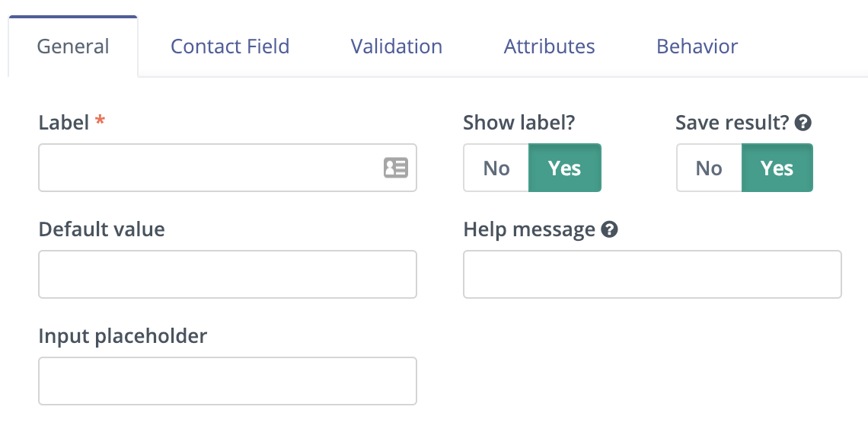Screen dimensions: 868x442
Task: Open the General tab
Action: (x=73, y=46)
